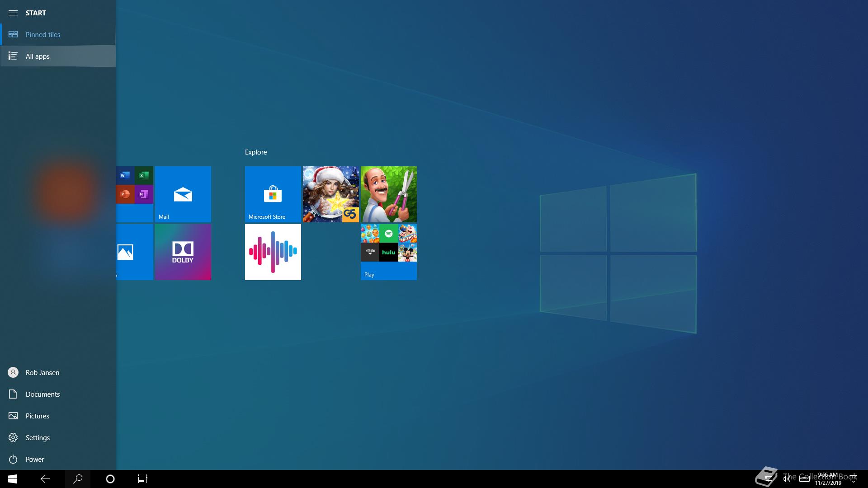Open taskbar Search magnifier
Image resolution: width=868 pixels, height=488 pixels.
(x=78, y=479)
